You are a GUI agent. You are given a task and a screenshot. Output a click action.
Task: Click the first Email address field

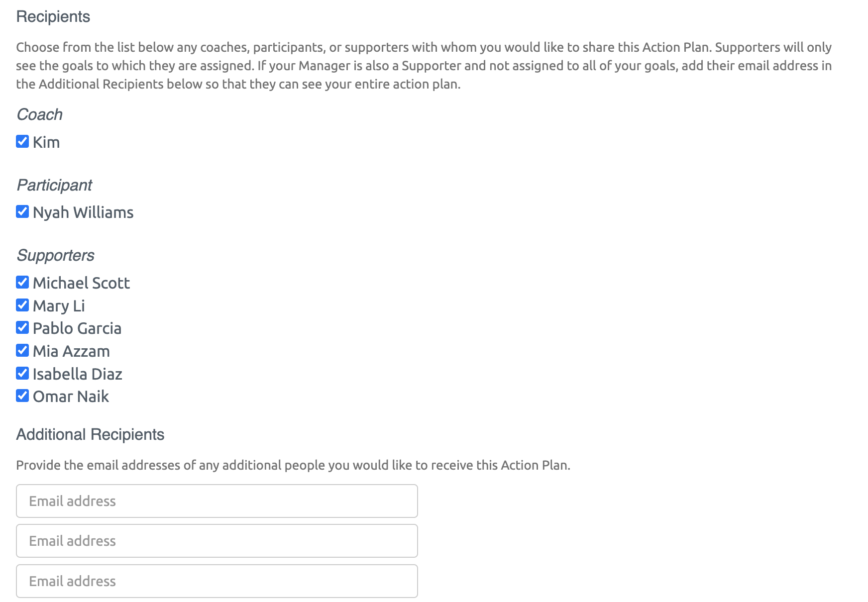point(217,501)
